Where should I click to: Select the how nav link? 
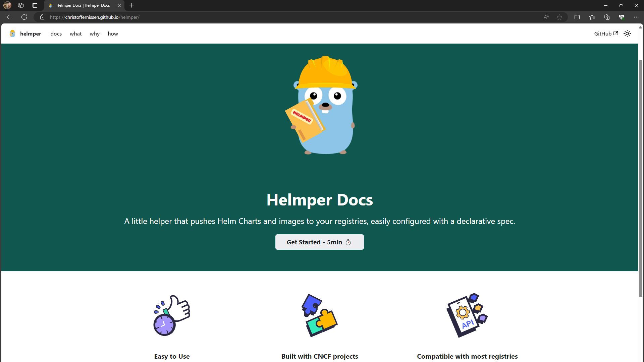[113, 34]
